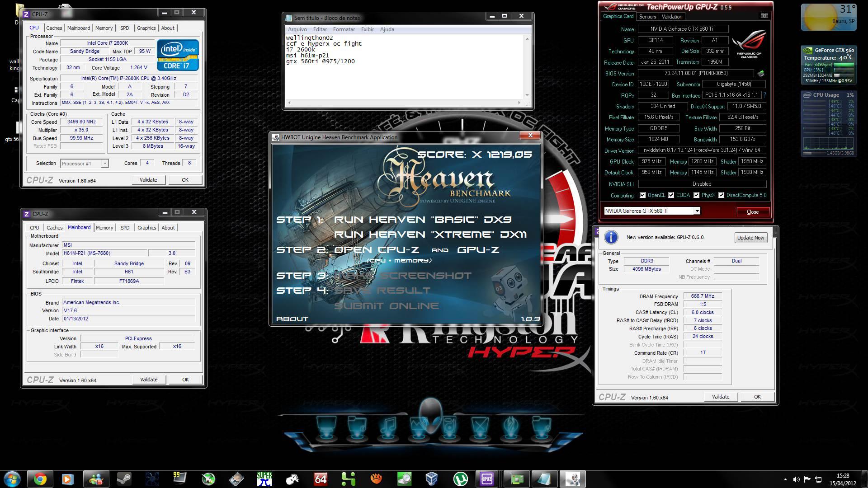Click the weather gadget showing Bauru, SP
This screenshot has height=488, width=868.
(x=829, y=17)
